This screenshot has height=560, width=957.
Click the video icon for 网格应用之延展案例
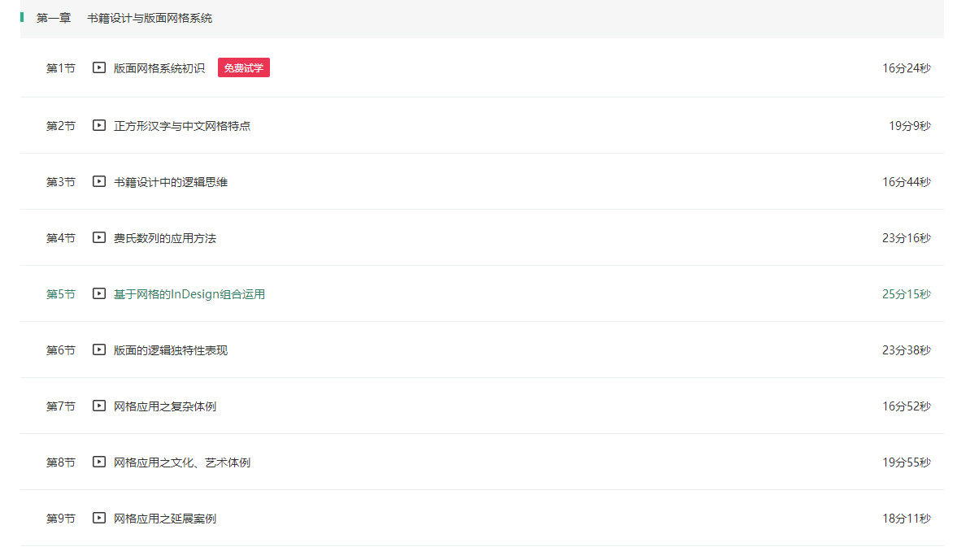[99, 519]
